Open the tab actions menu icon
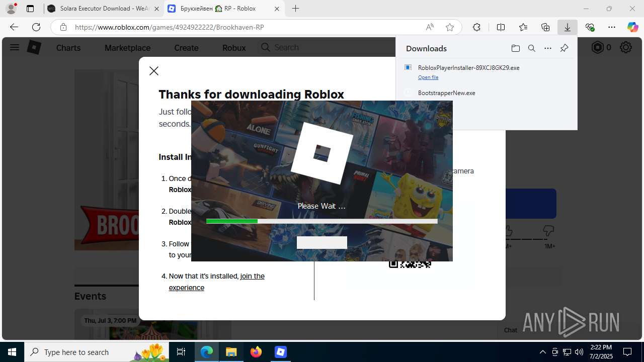644x362 pixels. pyautogui.click(x=30, y=9)
